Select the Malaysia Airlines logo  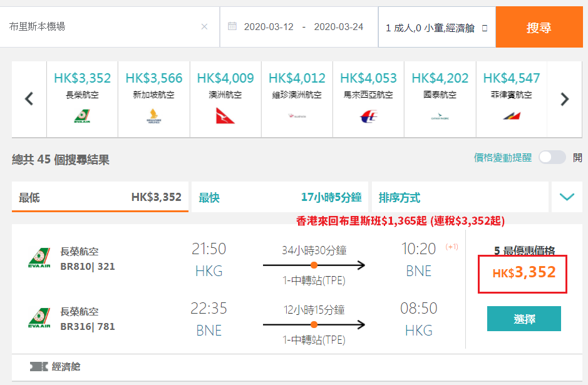pyautogui.click(x=369, y=116)
